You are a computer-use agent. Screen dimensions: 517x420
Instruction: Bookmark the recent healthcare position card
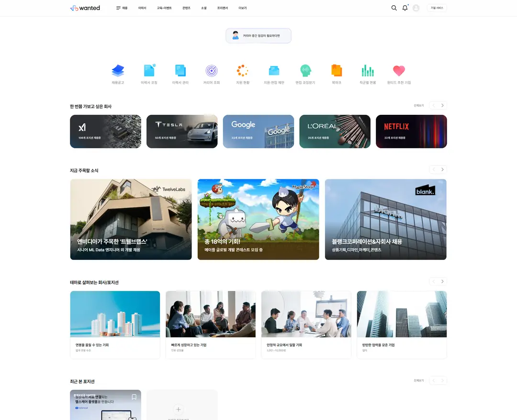134,397
